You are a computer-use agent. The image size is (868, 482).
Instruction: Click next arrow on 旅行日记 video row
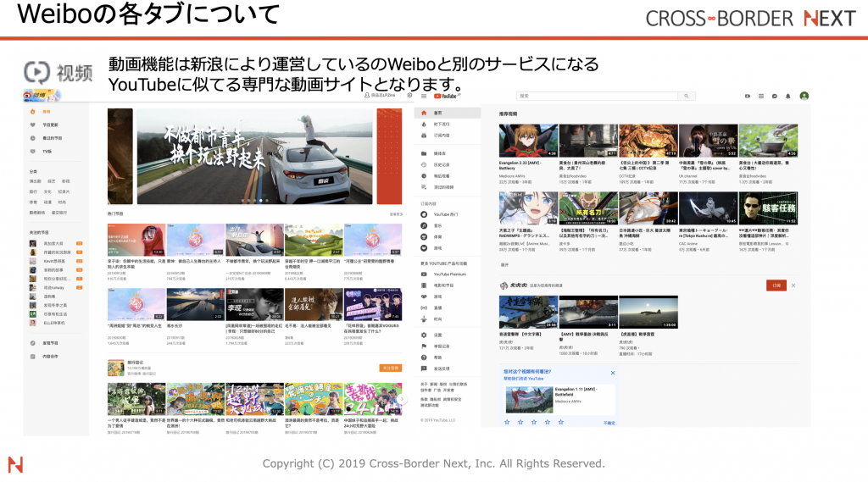pos(402,399)
